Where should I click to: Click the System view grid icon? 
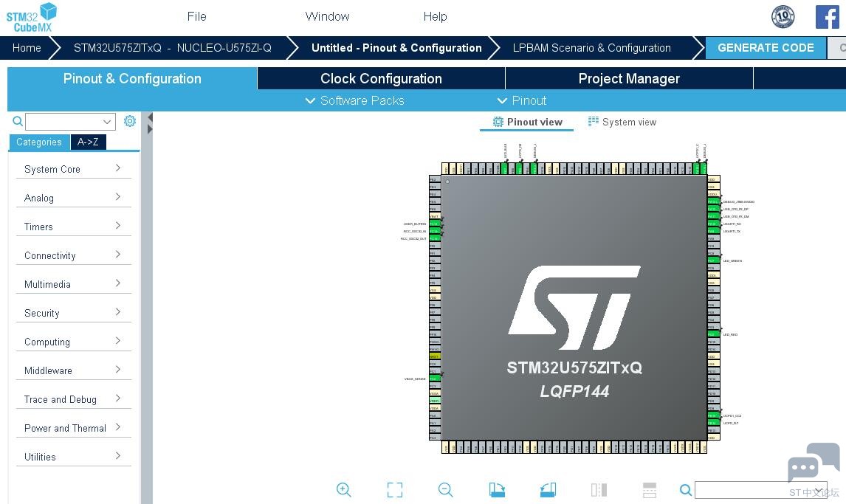593,121
